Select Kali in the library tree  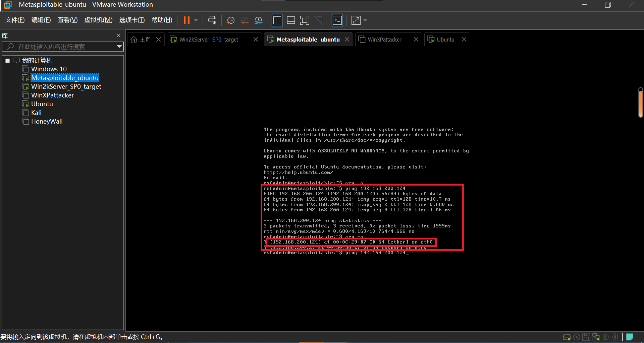click(x=36, y=113)
